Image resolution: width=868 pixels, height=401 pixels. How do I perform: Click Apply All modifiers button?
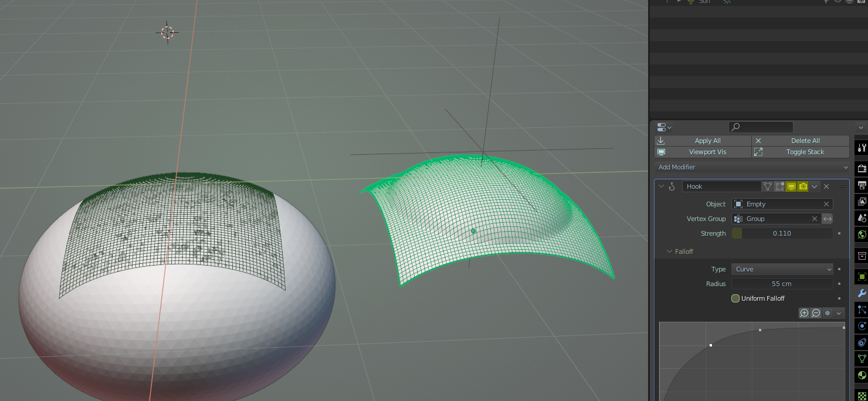(703, 141)
